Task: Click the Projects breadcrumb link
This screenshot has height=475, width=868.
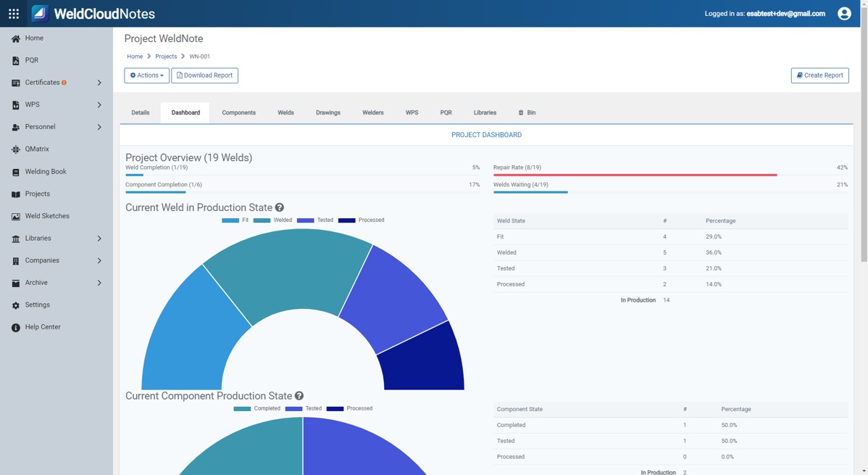Action: pos(166,57)
